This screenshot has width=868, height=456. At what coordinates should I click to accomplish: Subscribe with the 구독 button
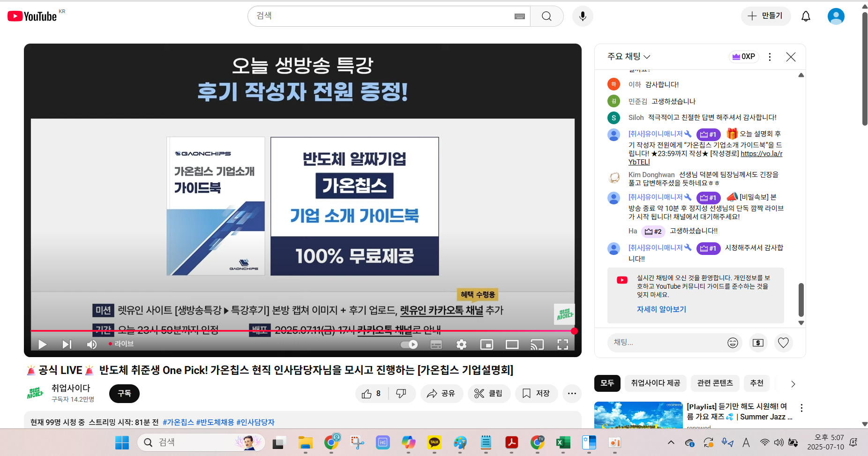(124, 394)
